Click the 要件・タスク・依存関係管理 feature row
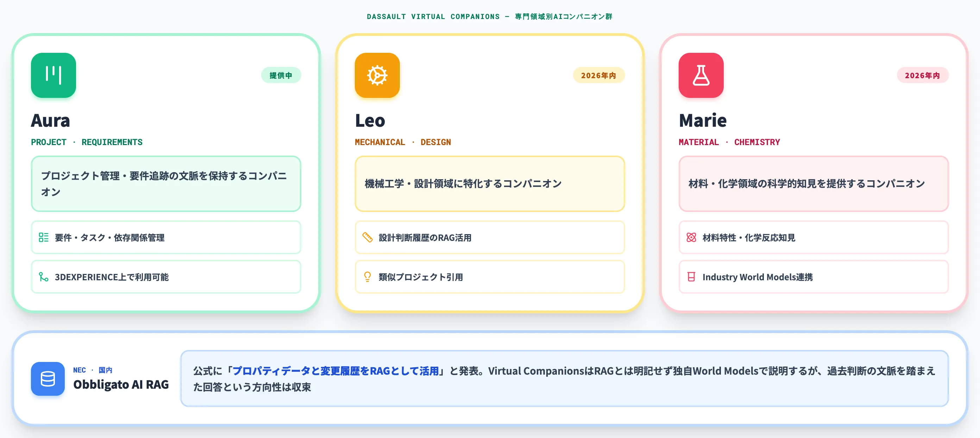The height and width of the screenshot is (438, 980). [166, 237]
